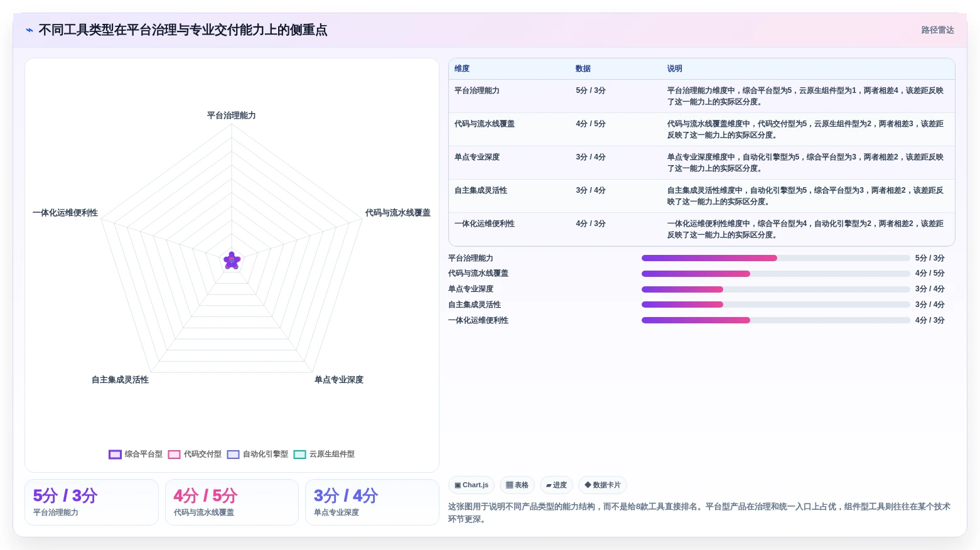
Task: Click the 单点专业深度 progress bar
Action: tap(776, 289)
